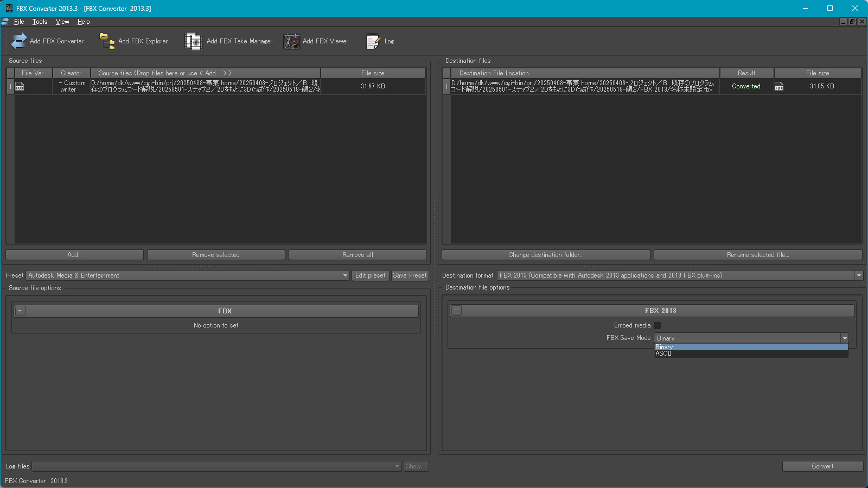
Task: Collapse the FBX 2013 destination options section
Action: click(456, 311)
